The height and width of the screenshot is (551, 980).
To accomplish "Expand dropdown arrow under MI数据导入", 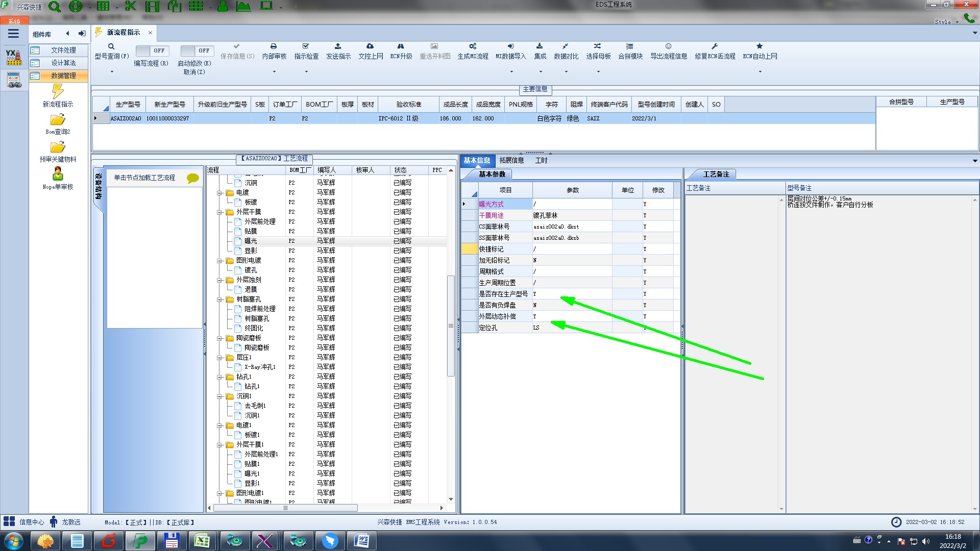I will (511, 71).
